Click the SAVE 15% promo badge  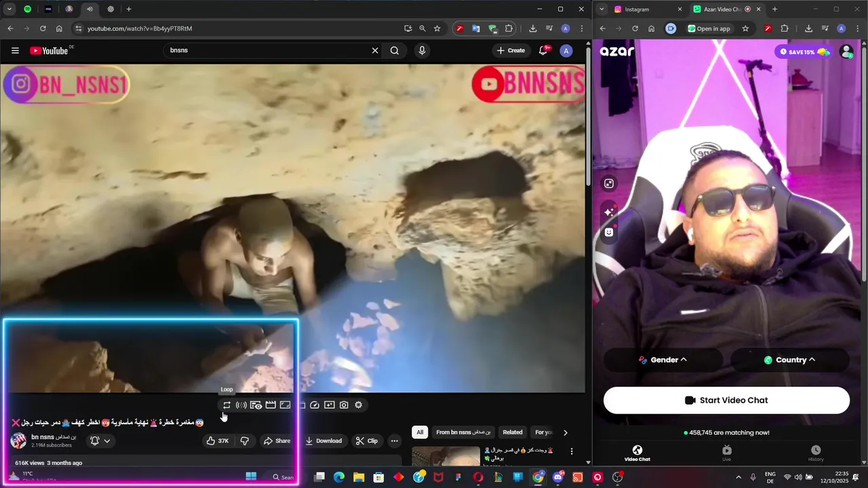click(804, 52)
